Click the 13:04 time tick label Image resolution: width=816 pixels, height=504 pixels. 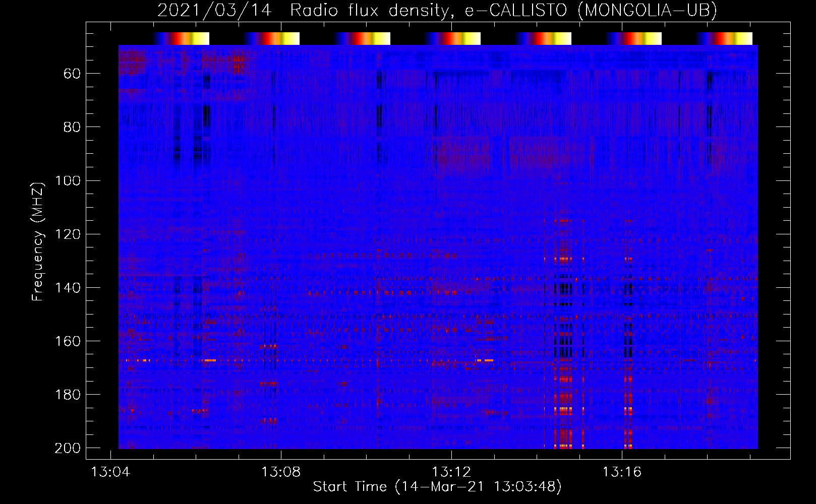(x=110, y=472)
